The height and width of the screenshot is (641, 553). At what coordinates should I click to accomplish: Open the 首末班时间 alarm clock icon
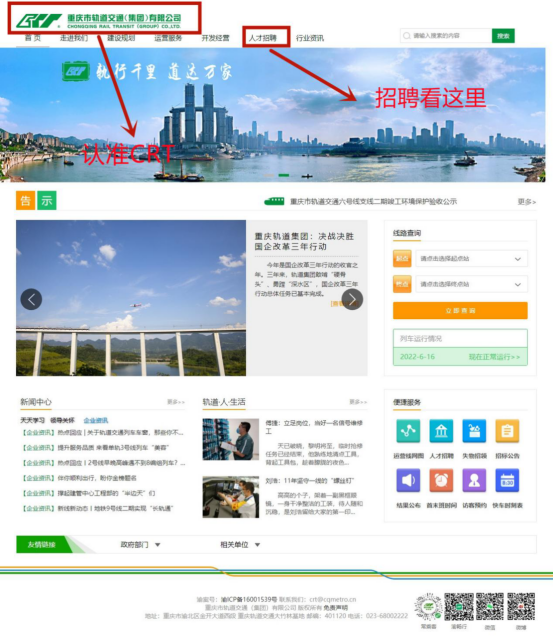(x=441, y=480)
